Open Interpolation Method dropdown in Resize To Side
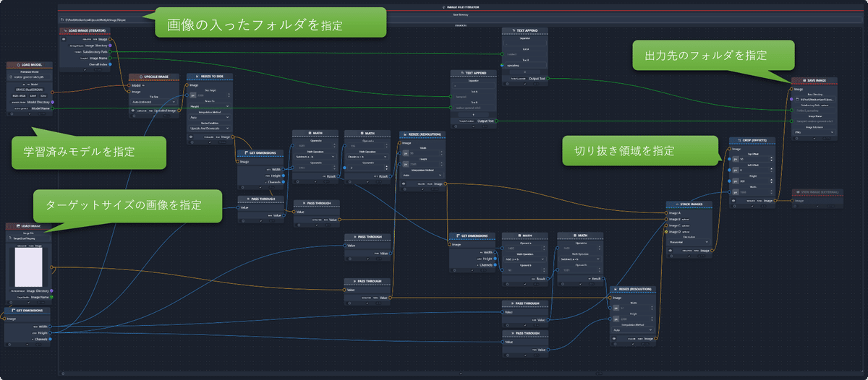 [210, 117]
